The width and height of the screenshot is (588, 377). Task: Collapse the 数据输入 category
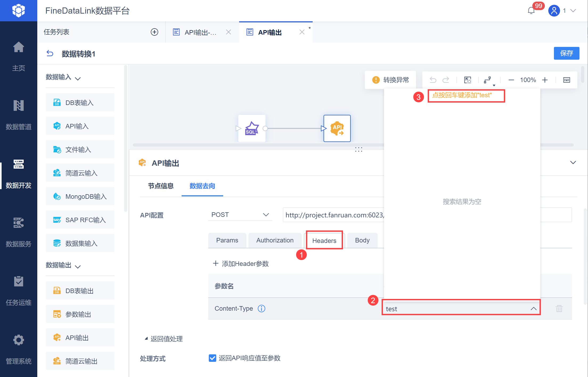pos(78,78)
